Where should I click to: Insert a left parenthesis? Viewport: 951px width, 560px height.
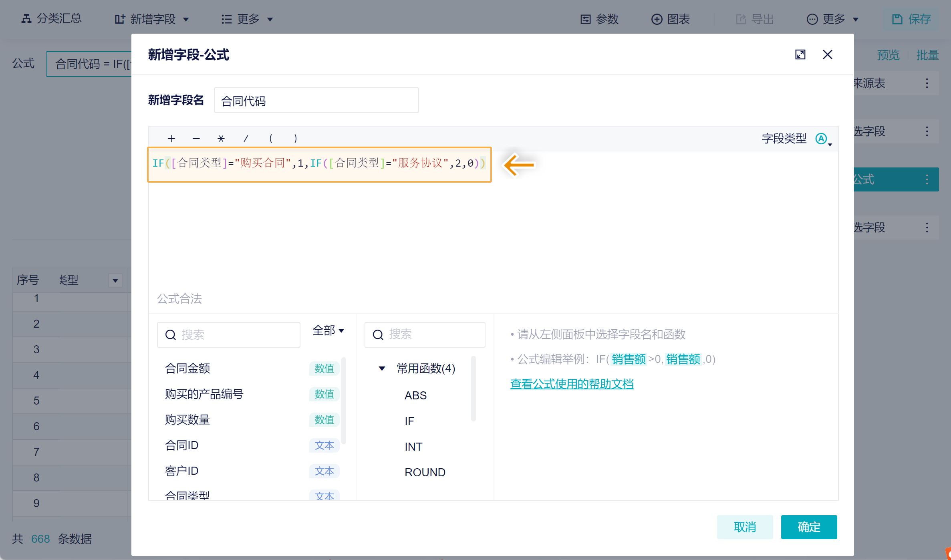(x=271, y=139)
